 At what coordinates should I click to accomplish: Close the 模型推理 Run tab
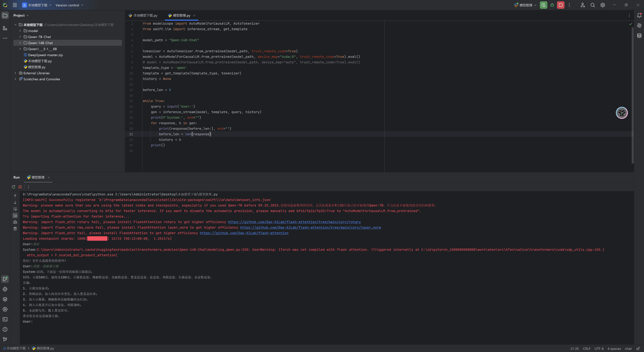pos(49,177)
